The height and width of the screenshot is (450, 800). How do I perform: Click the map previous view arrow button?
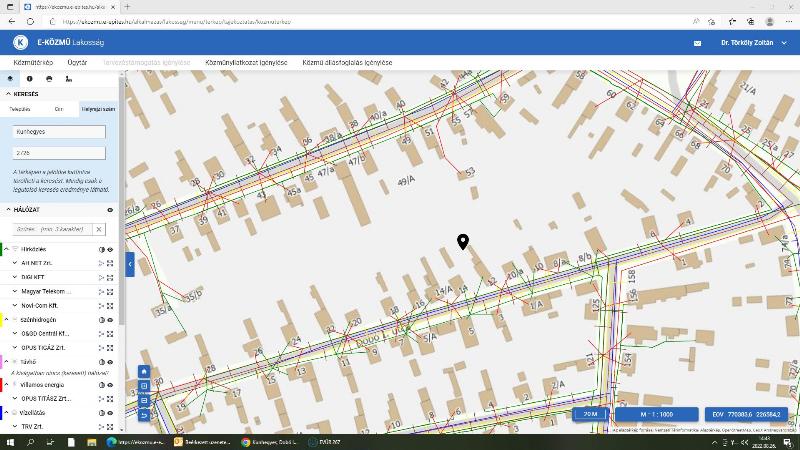coord(144,415)
